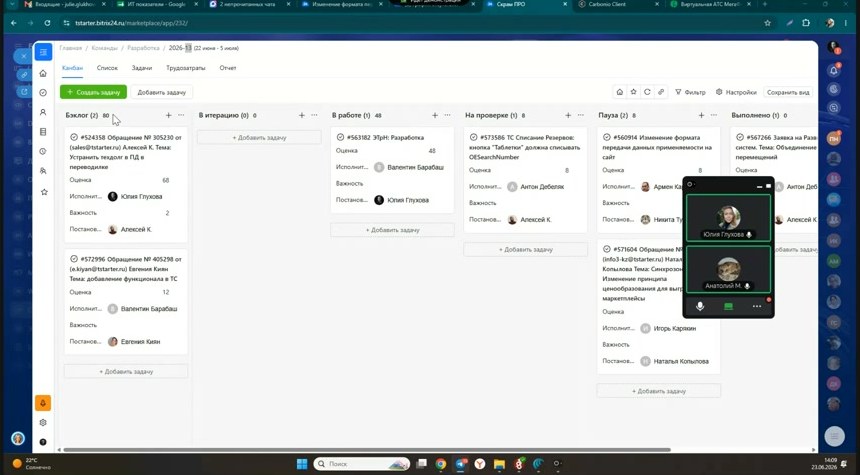
Task: Bookmark the page with the address bar star
Action: pos(767,23)
